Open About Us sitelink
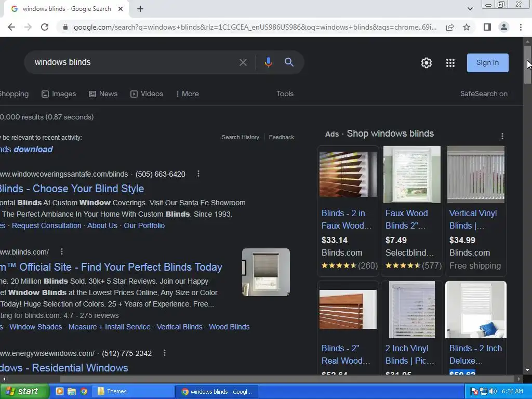Image resolution: width=532 pixels, height=399 pixels. 102,225
